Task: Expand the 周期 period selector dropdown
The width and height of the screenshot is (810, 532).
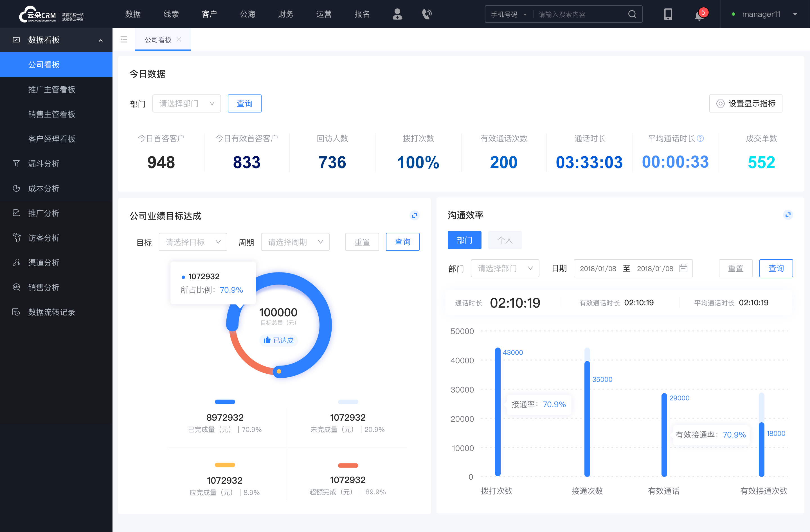Action: pos(295,242)
